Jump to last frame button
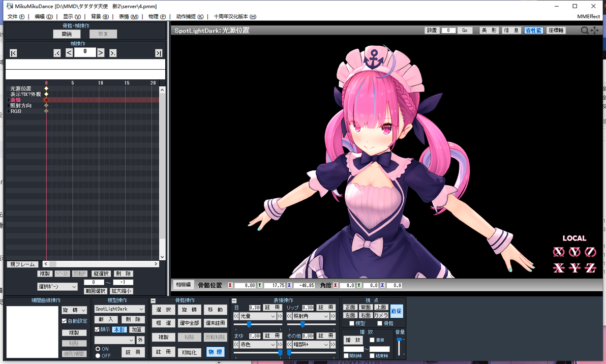This screenshot has width=606, height=364. click(x=159, y=53)
